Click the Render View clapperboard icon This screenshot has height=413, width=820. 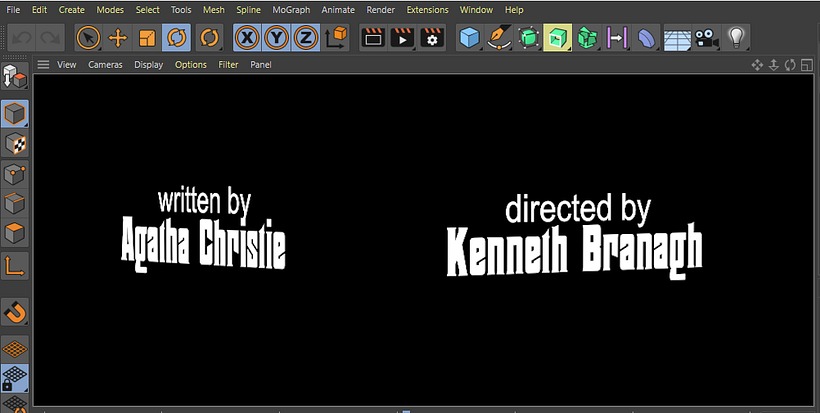(373, 38)
